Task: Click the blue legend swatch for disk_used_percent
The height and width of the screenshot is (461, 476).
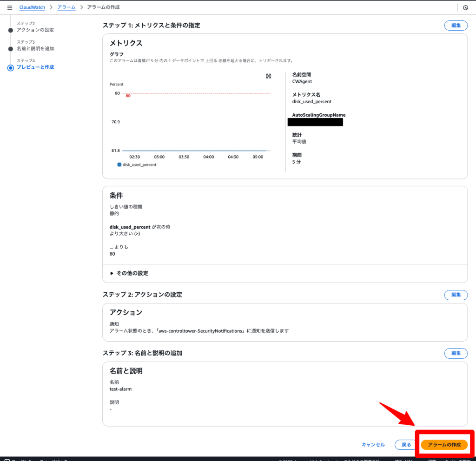Action: point(119,165)
